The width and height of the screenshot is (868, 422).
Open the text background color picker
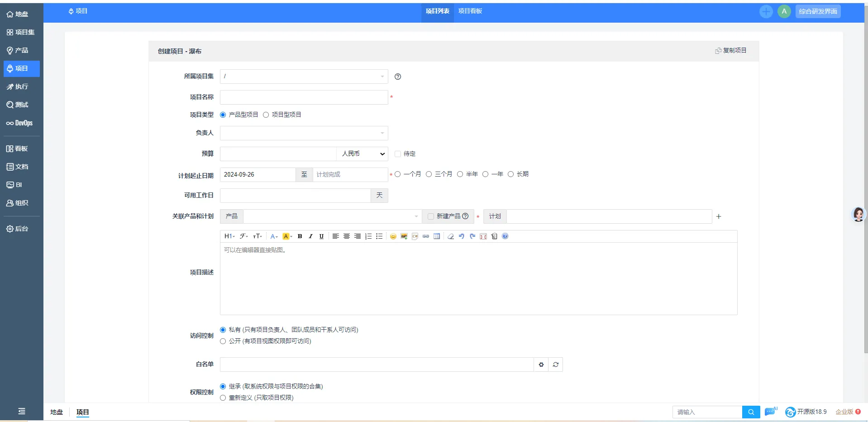[287, 236]
